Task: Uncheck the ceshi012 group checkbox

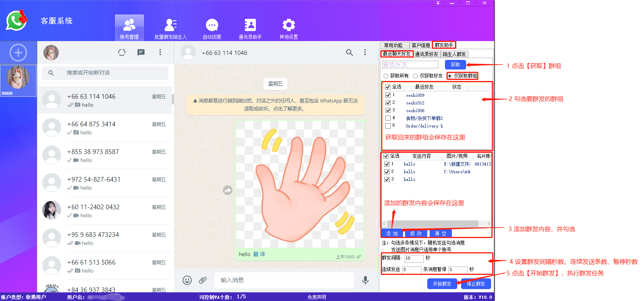Action: tap(388, 103)
